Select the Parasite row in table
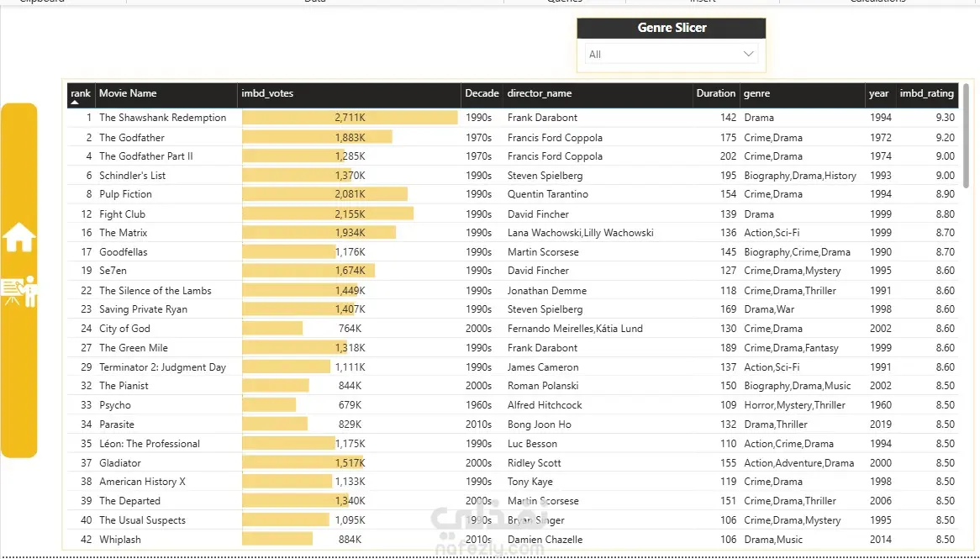 [x=513, y=425]
